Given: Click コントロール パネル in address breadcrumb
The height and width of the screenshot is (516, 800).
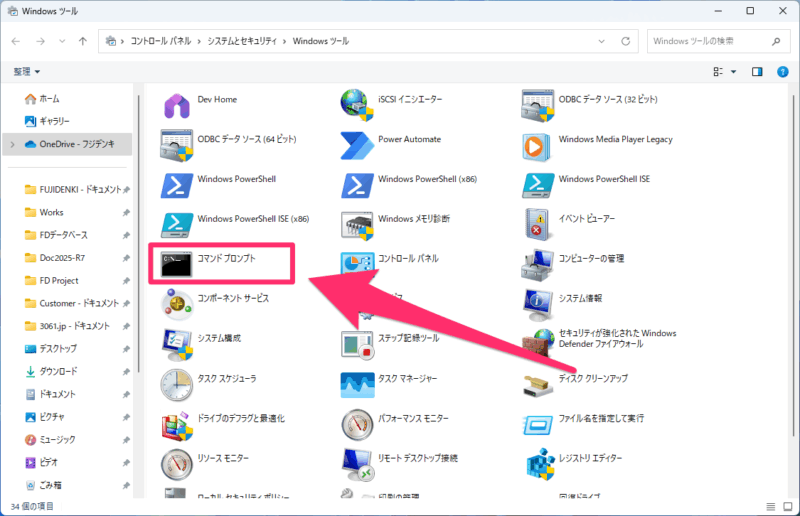Looking at the screenshot, I should click(x=160, y=41).
